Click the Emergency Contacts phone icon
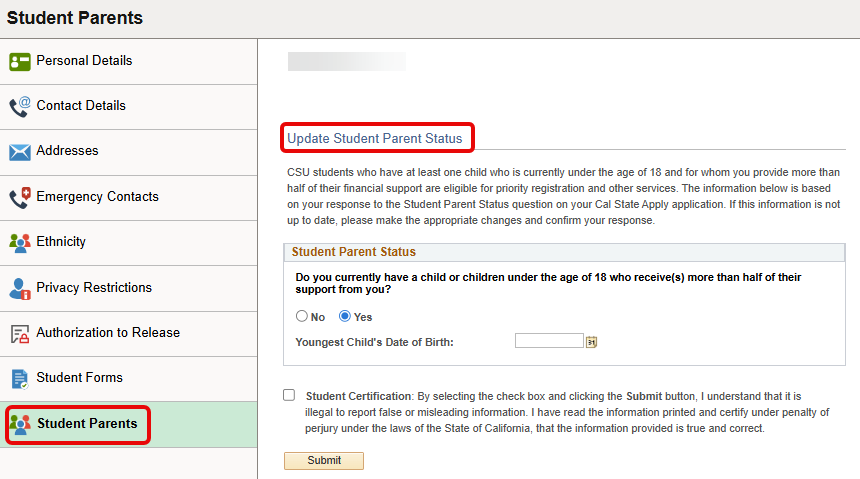The height and width of the screenshot is (479, 860). click(20, 198)
